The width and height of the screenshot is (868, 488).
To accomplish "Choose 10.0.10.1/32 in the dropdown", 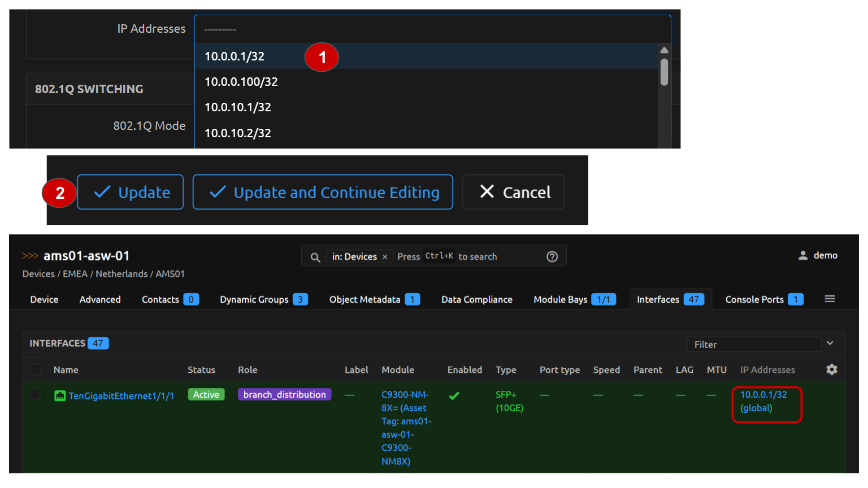I will pyautogui.click(x=238, y=107).
